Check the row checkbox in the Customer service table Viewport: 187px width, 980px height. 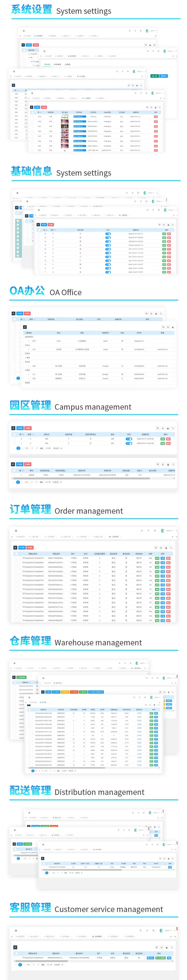(16, 957)
